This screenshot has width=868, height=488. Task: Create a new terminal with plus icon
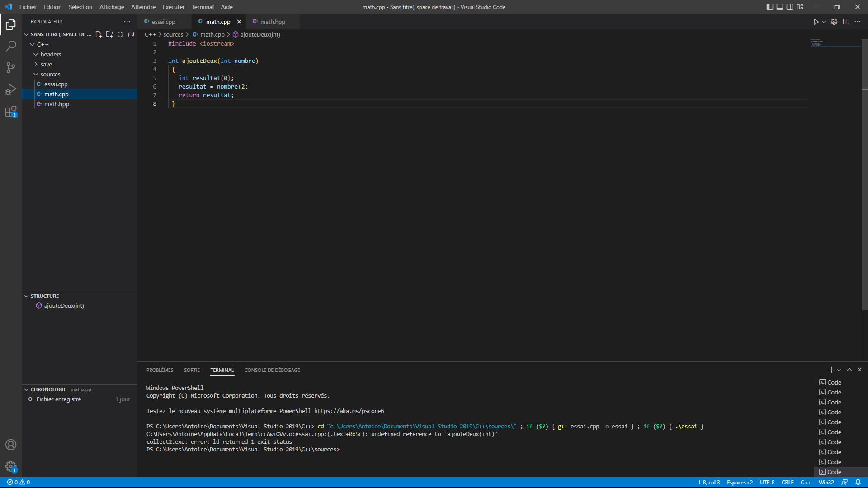point(831,370)
